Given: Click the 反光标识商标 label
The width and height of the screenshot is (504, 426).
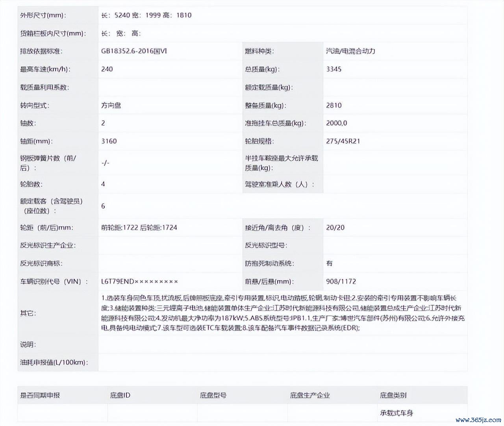Looking at the screenshot, I should coord(41,263).
